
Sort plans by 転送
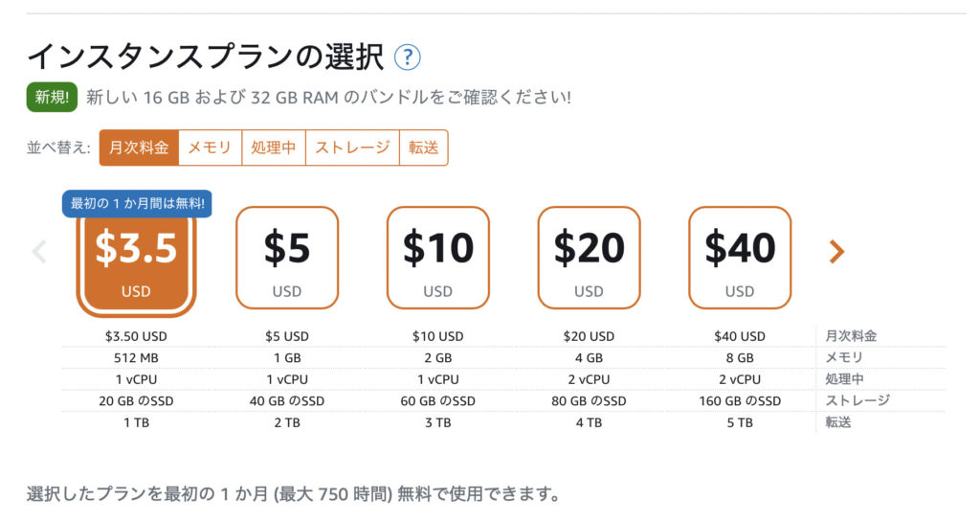click(424, 148)
